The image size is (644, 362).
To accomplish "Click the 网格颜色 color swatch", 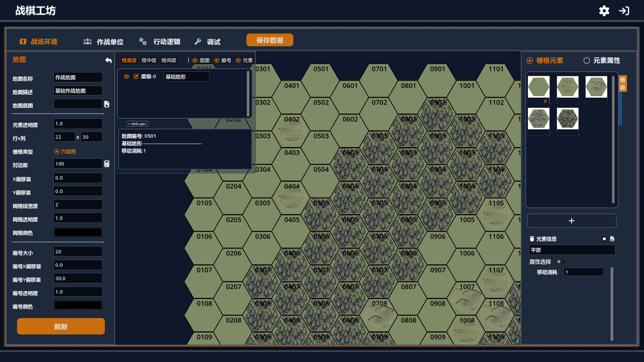I will click(78, 232).
